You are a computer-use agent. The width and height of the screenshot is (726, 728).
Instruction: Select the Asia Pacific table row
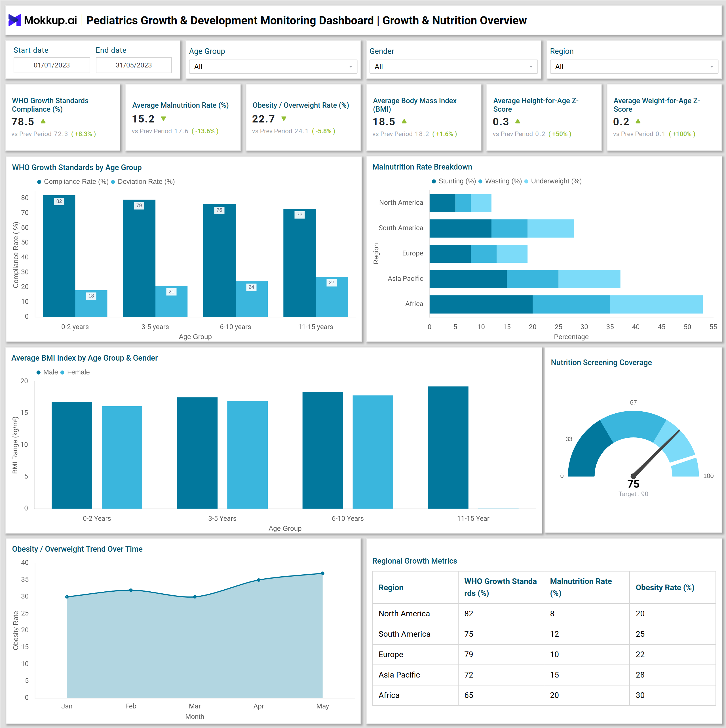coord(544,675)
